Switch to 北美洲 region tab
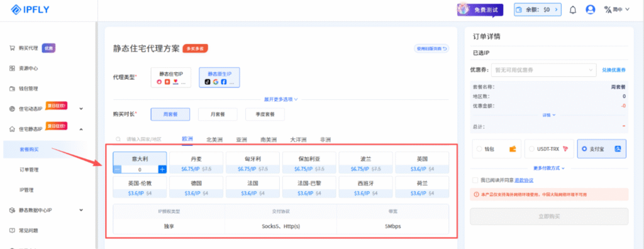Image resolution: width=644 pixels, height=249 pixels. [x=214, y=140]
